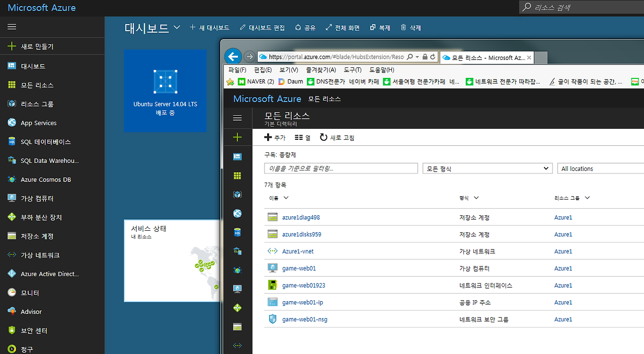Open the 파일(F) menu
Viewport: 644px width, 354px height.
tap(237, 70)
